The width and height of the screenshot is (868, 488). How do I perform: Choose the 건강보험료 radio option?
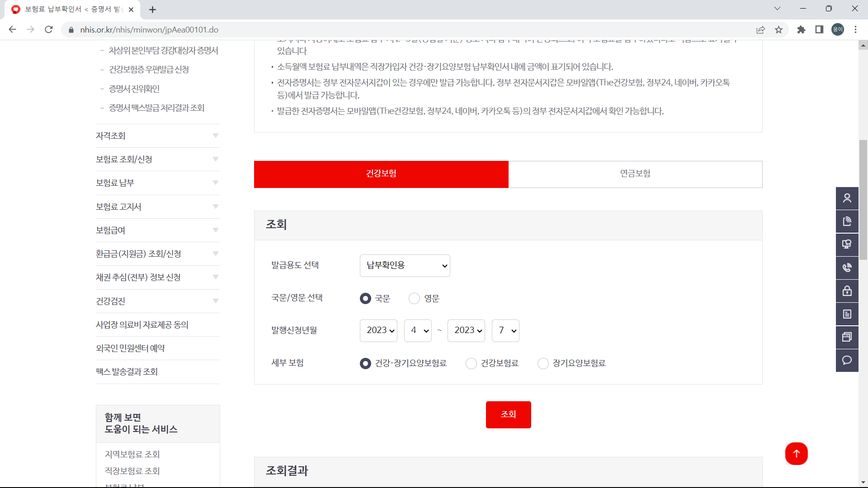(x=471, y=363)
